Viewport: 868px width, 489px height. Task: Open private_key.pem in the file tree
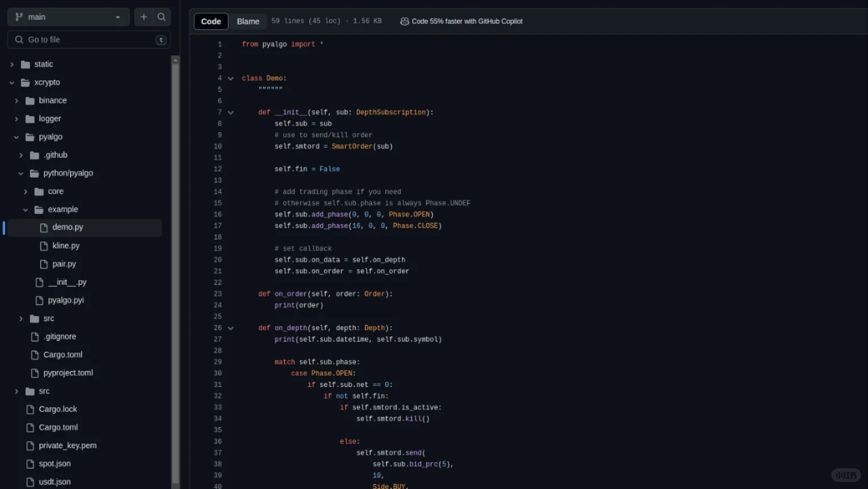pyautogui.click(x=67, y=445)
